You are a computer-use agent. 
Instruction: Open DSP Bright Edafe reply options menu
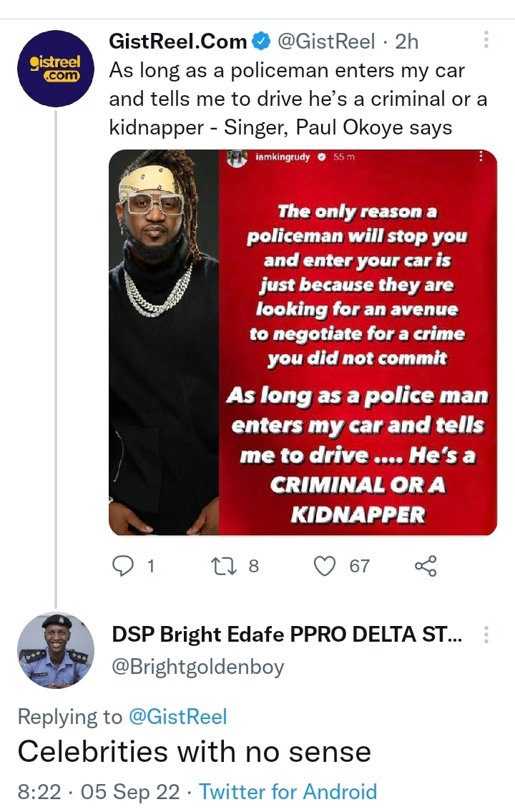(486, 635)
